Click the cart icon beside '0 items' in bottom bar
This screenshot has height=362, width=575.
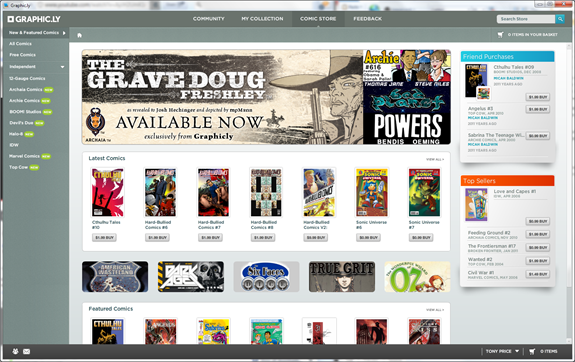532,351
